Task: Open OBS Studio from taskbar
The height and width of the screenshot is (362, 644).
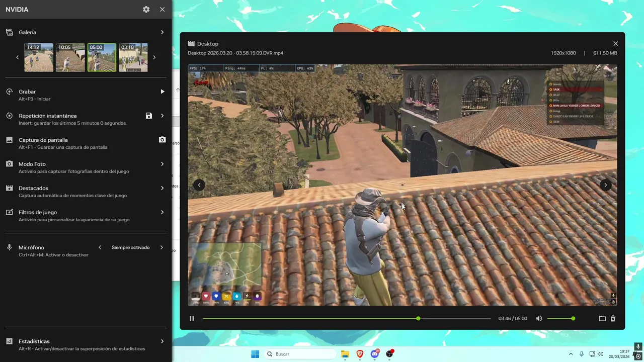Action: pyautogui.click(x=389, y=354)
